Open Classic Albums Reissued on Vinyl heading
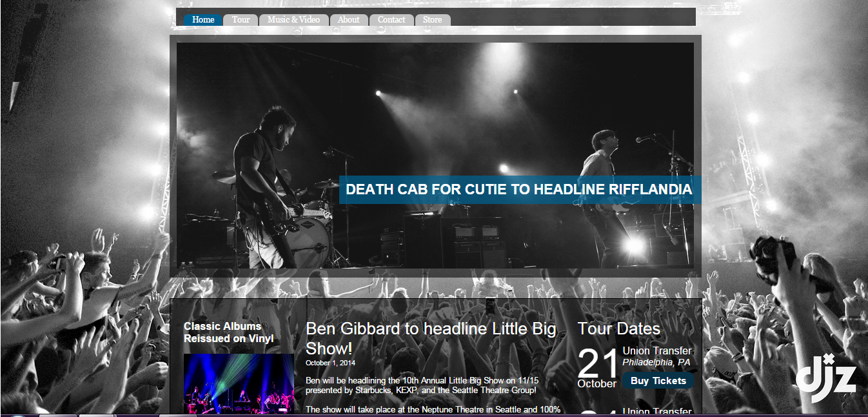This screenshot has width=868, height=417. pyautogui.click(x=229, y=332)
